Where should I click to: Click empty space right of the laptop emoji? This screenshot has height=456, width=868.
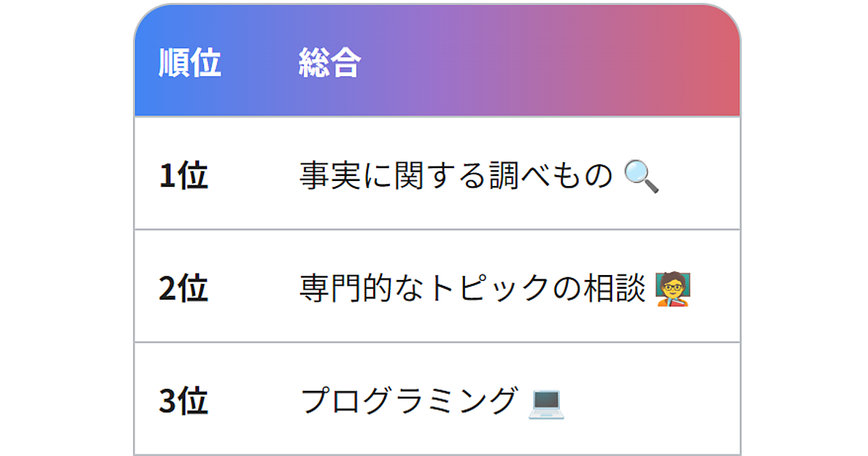click(x=651, y=402)
